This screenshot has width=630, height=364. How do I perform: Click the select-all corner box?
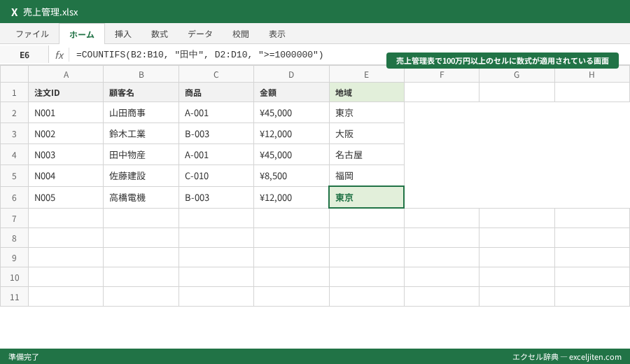[14, 74]
